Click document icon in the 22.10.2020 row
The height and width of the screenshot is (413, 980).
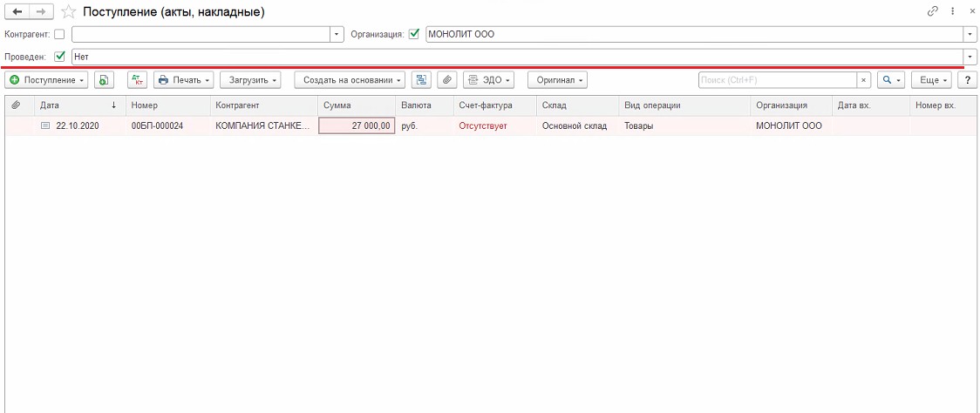[45, 125]
